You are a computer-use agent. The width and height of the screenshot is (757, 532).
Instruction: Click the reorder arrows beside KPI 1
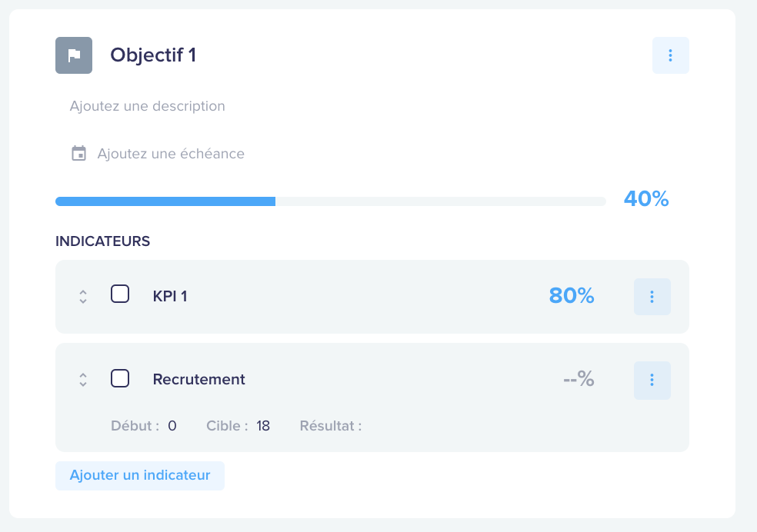[83, 297]
